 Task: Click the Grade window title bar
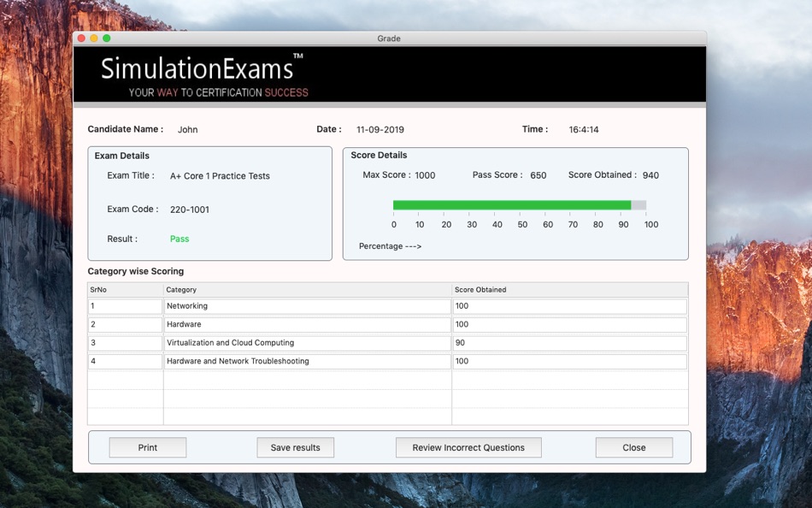[389, 38]
